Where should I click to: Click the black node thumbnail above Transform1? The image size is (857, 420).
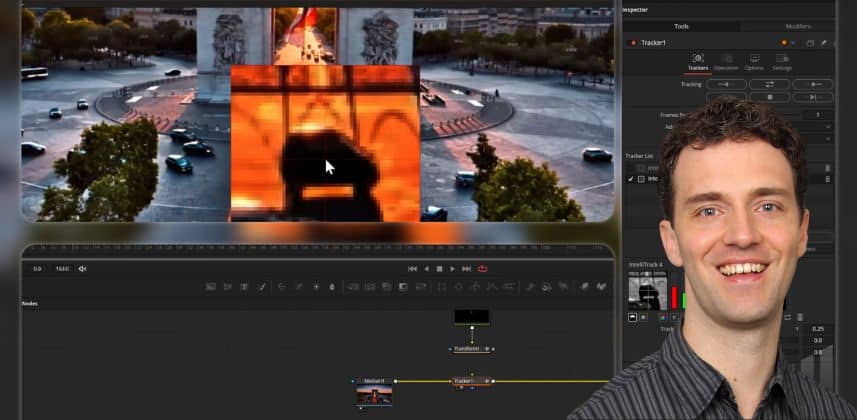472,317
